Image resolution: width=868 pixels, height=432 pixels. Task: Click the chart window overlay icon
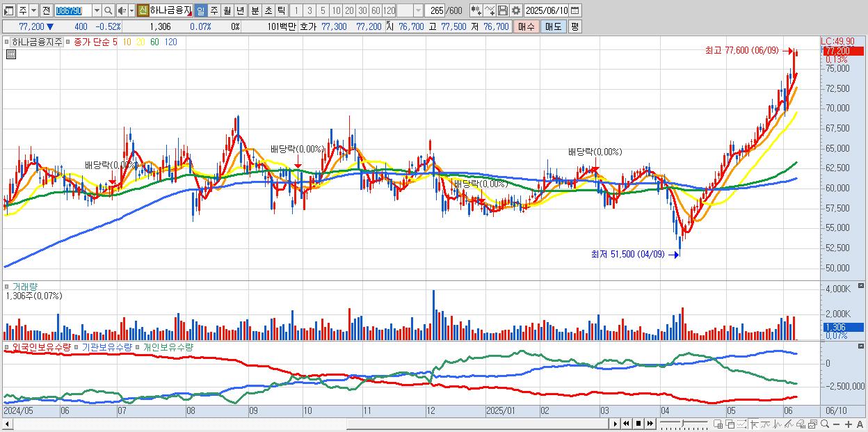click(x=812, y=424)
